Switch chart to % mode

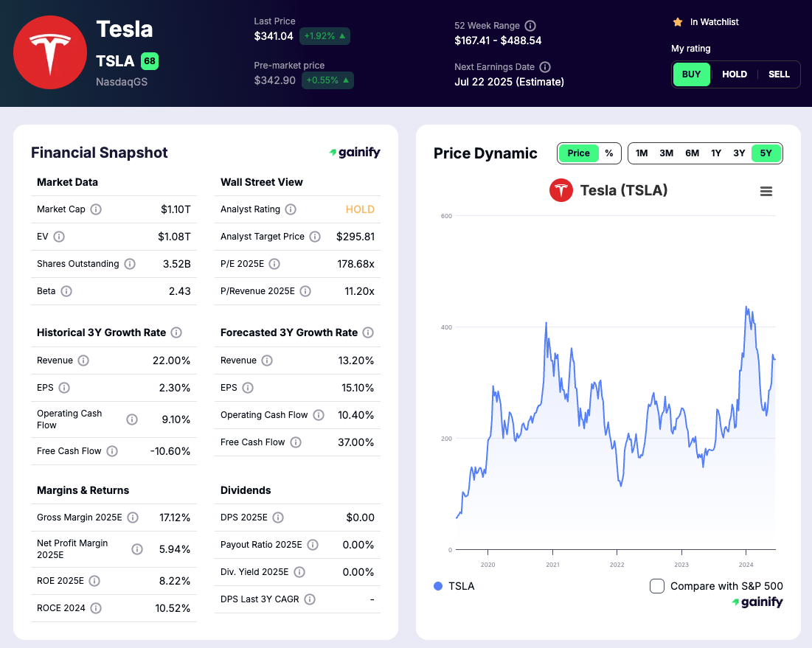[x=609, y=153]
